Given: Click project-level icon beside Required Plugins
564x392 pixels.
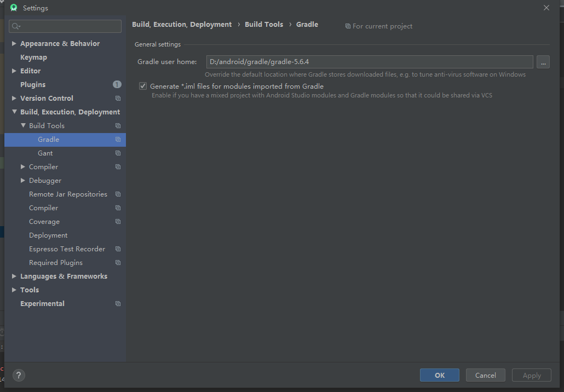Looking at the screenshot, I should point(118,263).
